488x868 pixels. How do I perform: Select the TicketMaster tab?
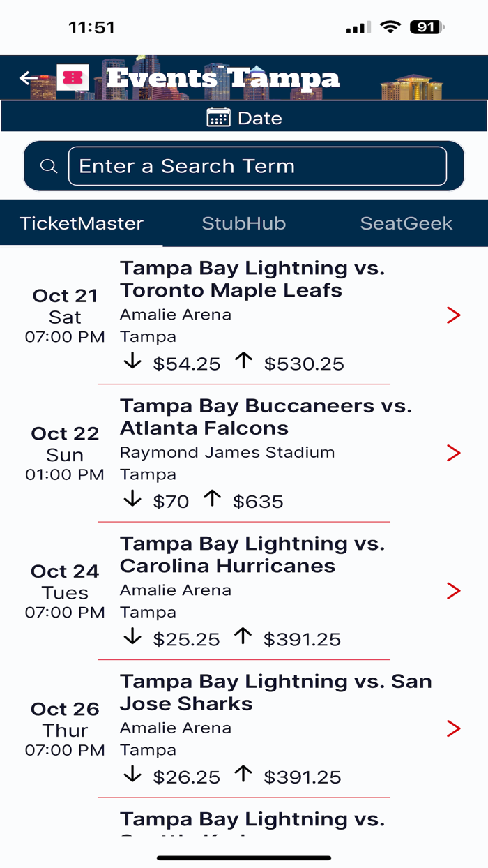[x=81, y=223]
